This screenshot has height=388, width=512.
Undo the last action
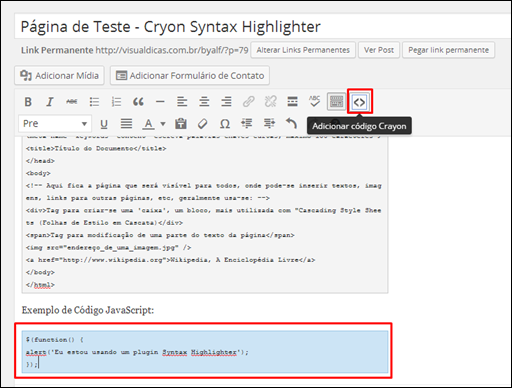291,124
